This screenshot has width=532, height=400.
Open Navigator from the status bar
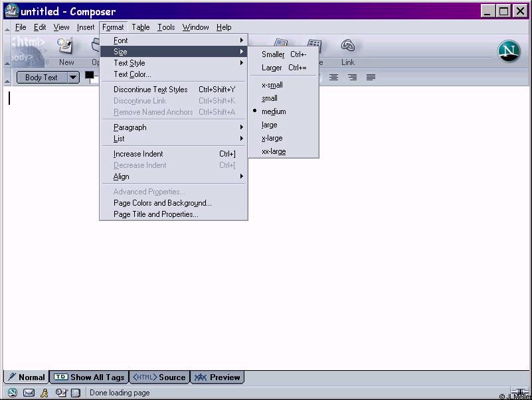13,393
